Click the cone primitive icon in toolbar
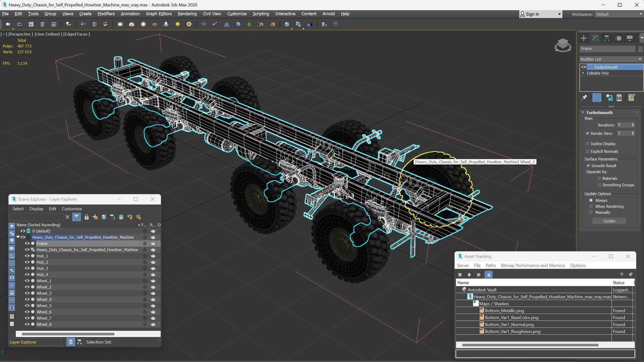644x362 pixels. click(166, 24)
